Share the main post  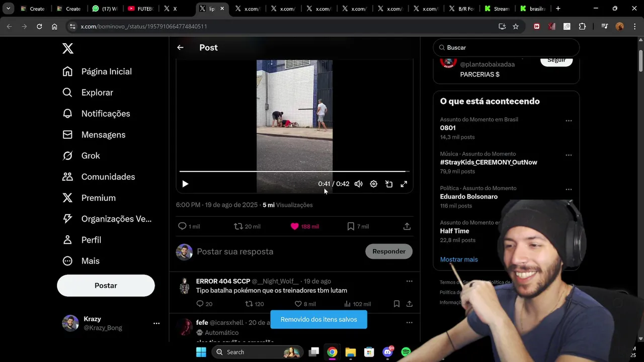tap(407, 227)
